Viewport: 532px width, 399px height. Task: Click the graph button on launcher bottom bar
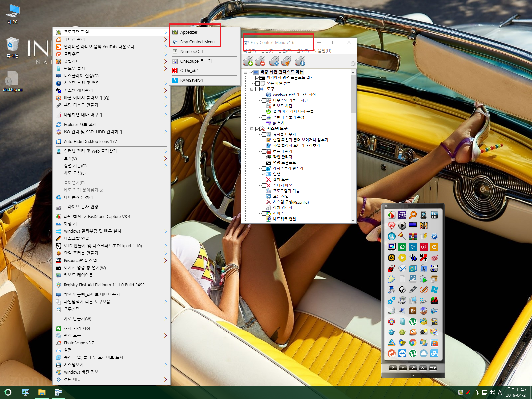[x=423, y=368]
